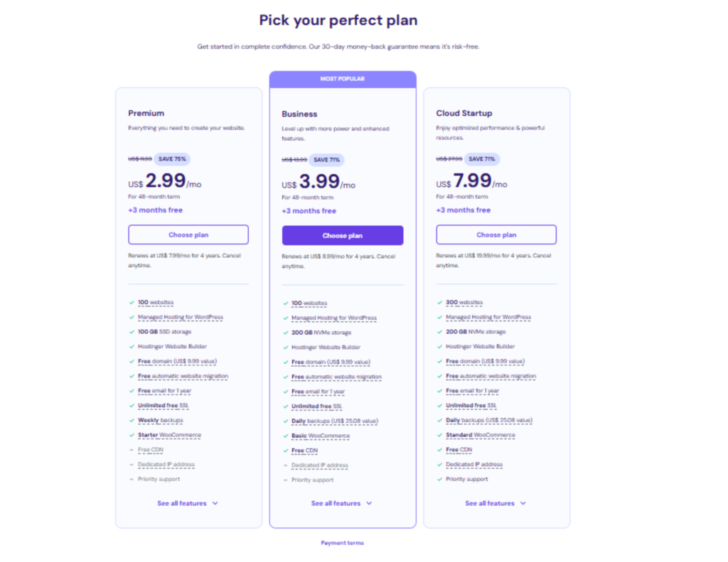Choose the Business plan
Image resolution: width=728 pixels, height=562 pixels.
[342, 235]
